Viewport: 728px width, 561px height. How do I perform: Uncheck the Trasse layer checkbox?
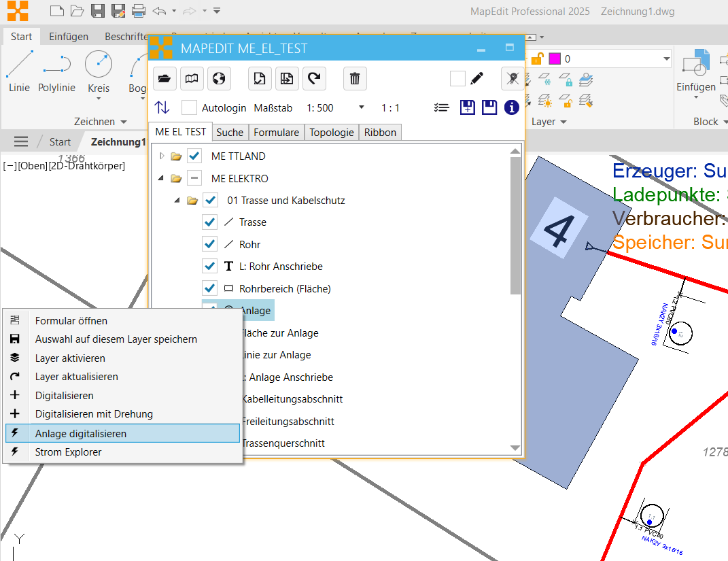coord(210,222)
